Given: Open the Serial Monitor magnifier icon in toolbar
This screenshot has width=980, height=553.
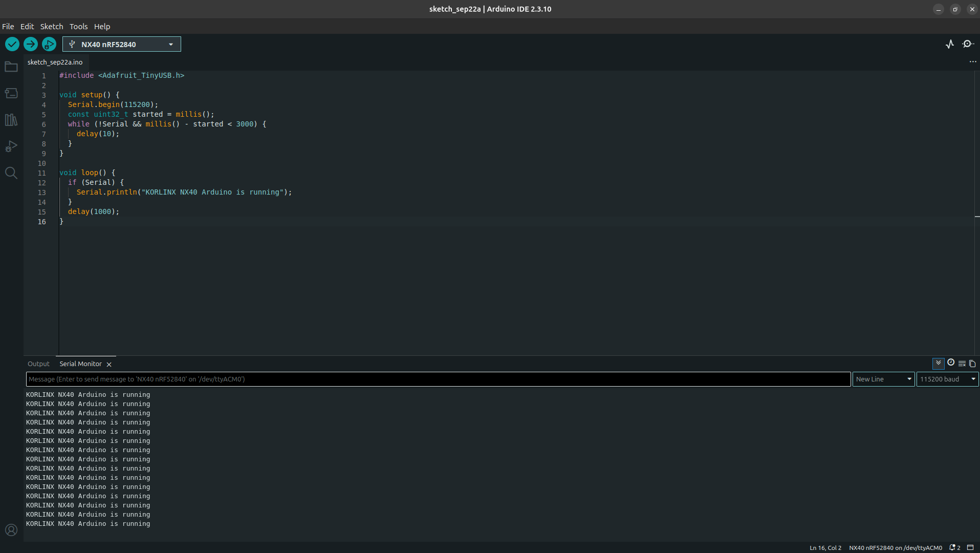Looking at the screenshot, I should 968,44.
